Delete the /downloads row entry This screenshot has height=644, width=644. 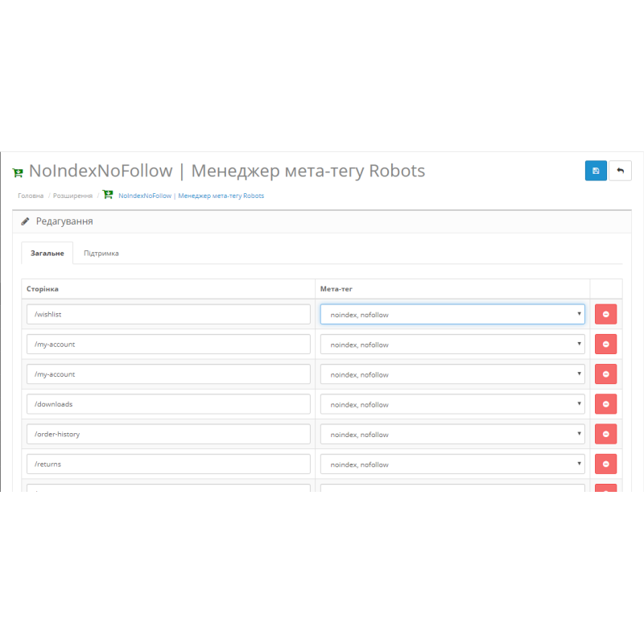coord(605,404)
